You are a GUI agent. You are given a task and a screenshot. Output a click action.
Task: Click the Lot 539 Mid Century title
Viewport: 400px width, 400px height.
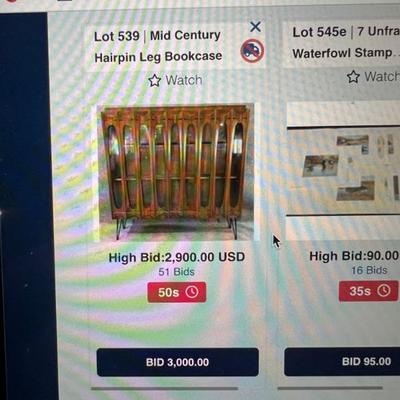point(158,46)
